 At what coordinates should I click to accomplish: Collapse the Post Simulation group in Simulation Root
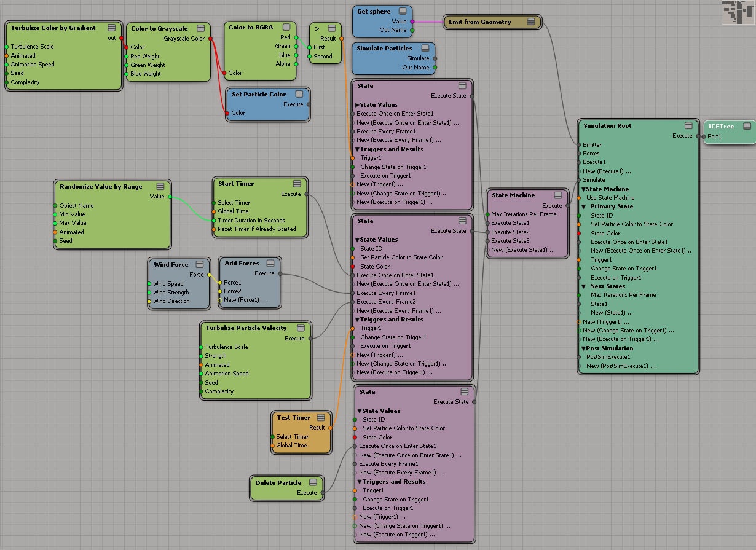click(583, 348)
